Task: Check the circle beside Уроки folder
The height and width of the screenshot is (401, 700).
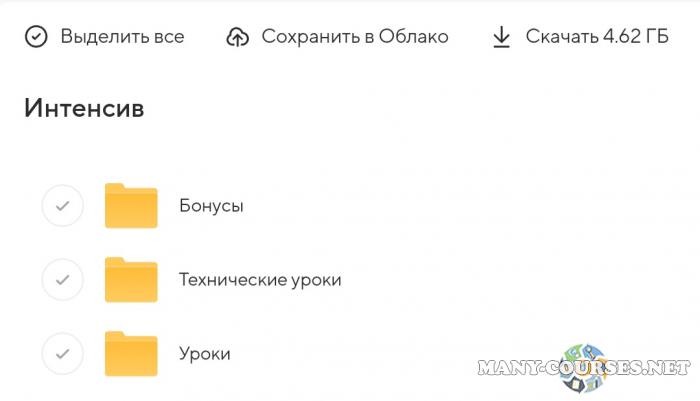Action: pyautogui.click(x=62, y=354)
